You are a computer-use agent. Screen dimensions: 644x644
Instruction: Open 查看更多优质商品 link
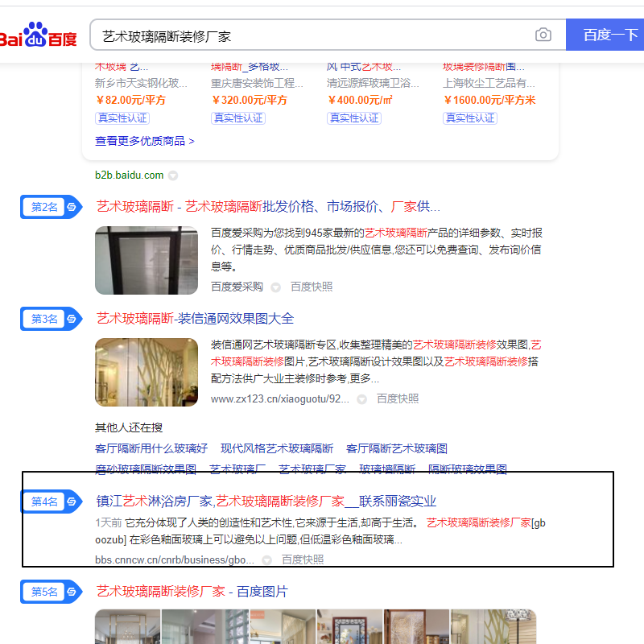(x=145, y=142)
